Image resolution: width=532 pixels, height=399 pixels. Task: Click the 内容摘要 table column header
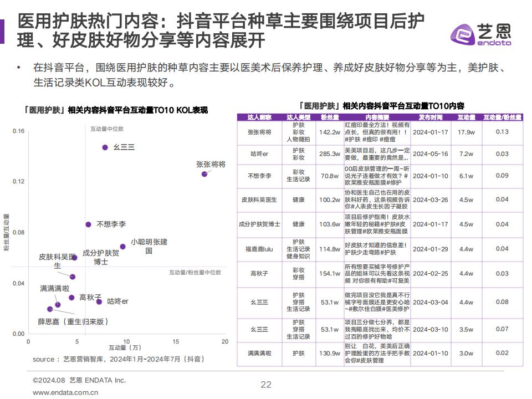point(377,117)
